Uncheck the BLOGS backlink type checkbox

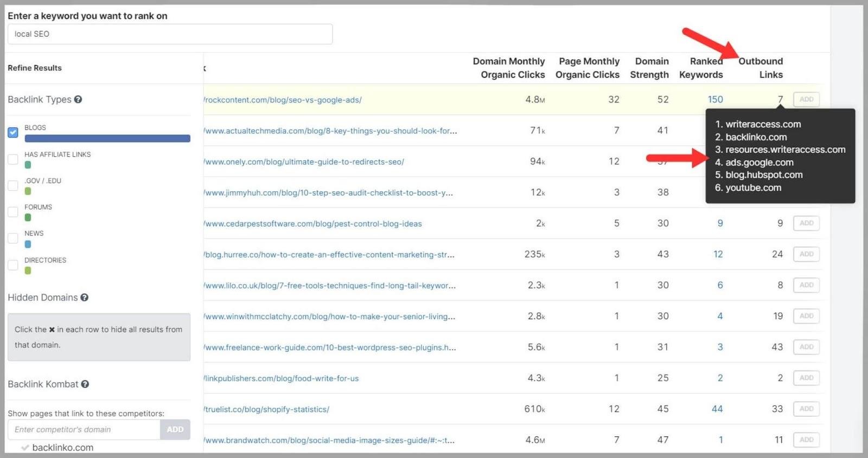[13, 132]
